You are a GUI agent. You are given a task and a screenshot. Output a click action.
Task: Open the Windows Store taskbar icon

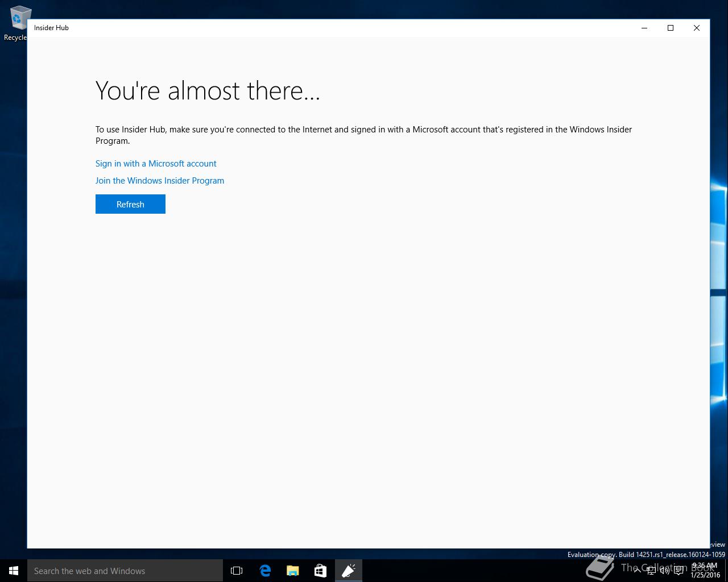[x=321, y=571]
